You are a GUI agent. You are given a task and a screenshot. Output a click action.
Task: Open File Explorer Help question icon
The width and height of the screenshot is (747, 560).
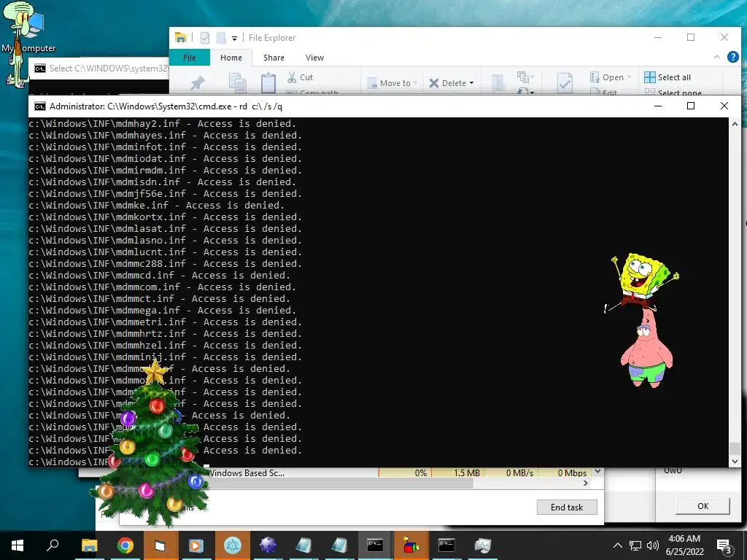[732, 57]
